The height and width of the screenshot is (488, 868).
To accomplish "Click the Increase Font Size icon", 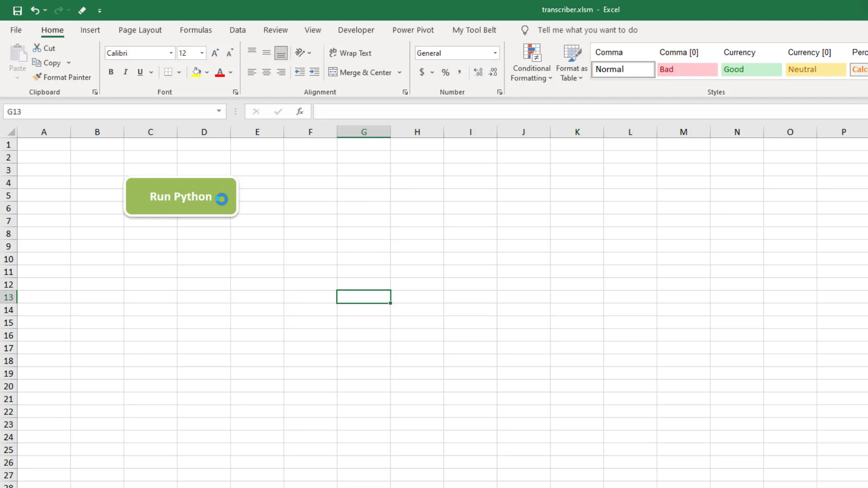I will click(215, 52).
